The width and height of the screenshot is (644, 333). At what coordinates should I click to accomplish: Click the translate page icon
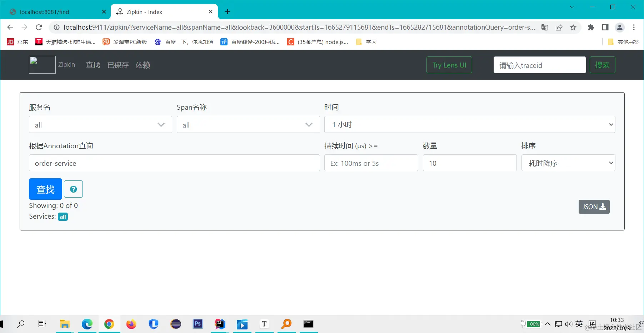coord(545,27)
